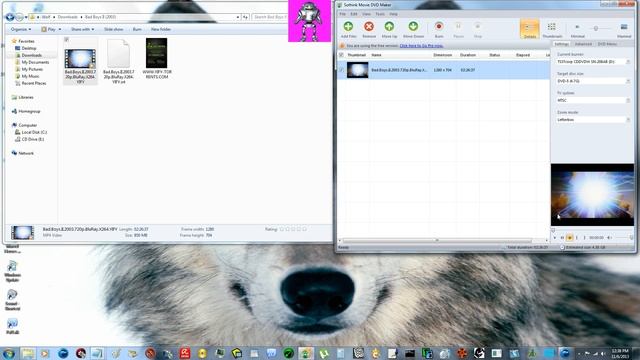Open the Help menu in DVD Maker

coord(393,14)
